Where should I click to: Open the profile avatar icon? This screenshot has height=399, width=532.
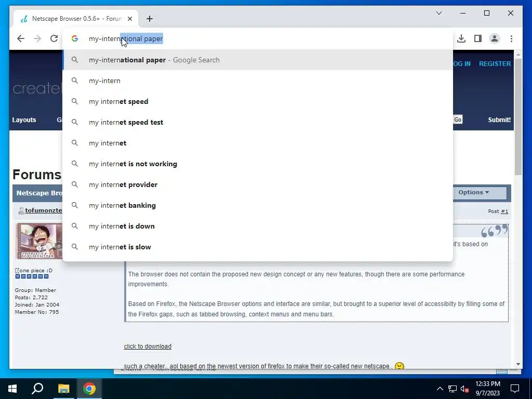[495, 38]
